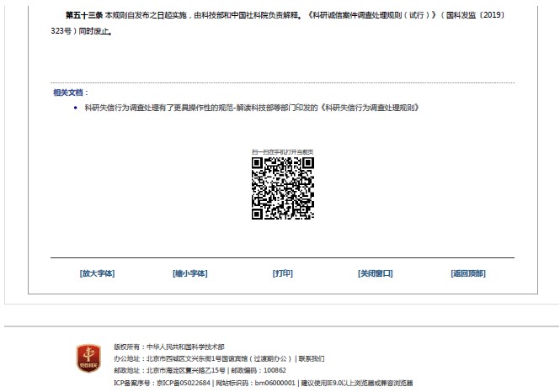Click 关闭窗口 to close the page
The width and height of the screenshot is (560, 392).
(376, 273)
